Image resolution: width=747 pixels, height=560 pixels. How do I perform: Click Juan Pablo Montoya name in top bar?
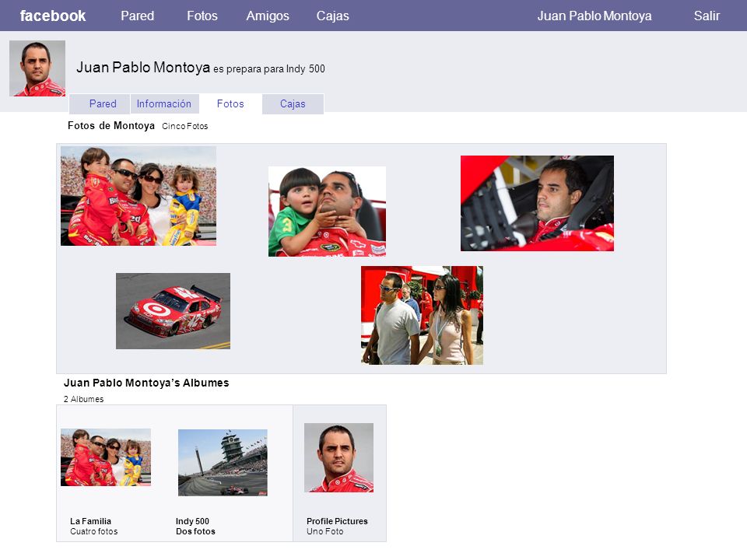[x=594, y=16]
